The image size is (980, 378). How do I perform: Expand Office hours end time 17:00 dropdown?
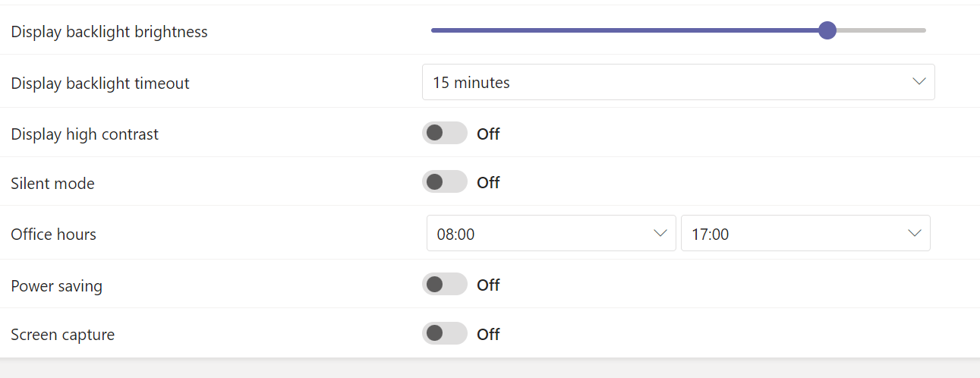(x=805, y=234)
